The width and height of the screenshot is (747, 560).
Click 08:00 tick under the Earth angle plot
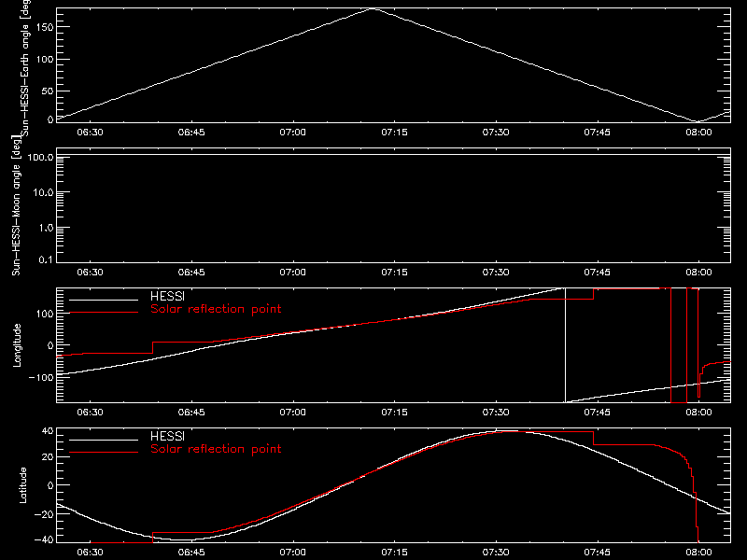(x=698, y=132)
